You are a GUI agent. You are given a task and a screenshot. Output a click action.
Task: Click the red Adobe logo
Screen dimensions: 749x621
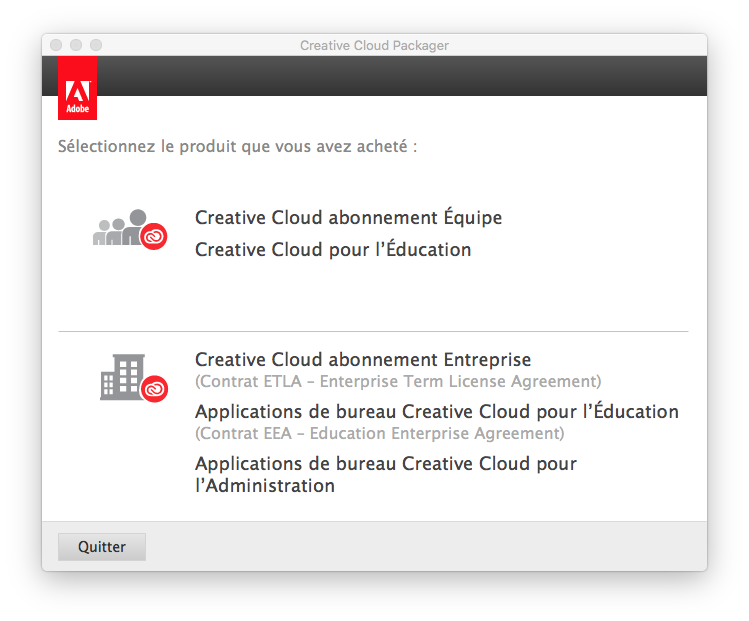[77, 88]
